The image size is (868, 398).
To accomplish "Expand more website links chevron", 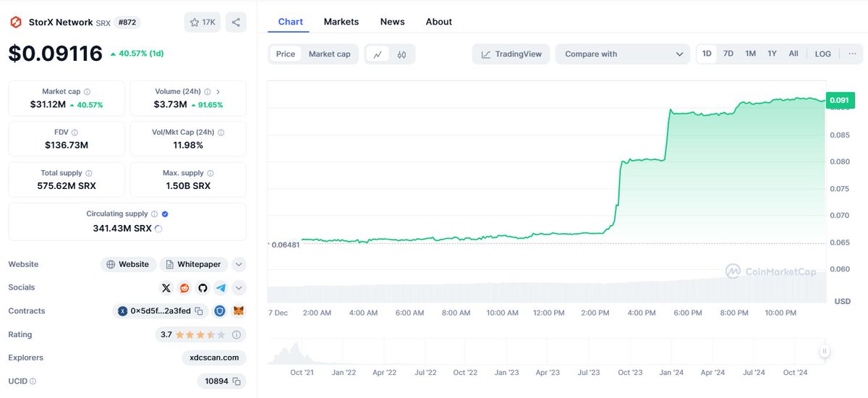I will pyautogui.click(x=239, y=265).
